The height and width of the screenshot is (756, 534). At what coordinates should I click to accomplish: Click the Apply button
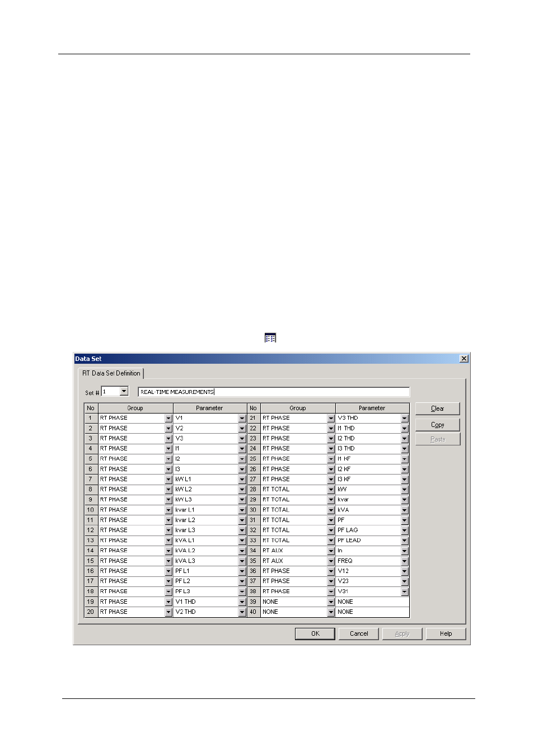click(x=402, y=633)
